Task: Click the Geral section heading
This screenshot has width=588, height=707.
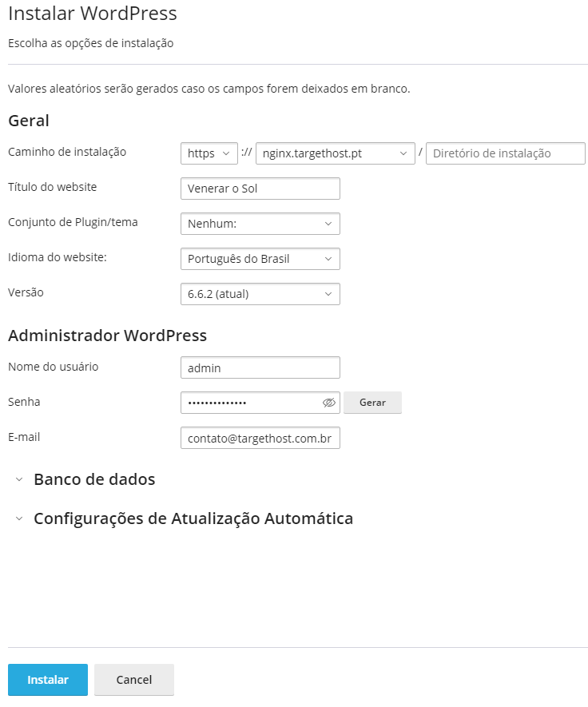Action: pos(29,121)
